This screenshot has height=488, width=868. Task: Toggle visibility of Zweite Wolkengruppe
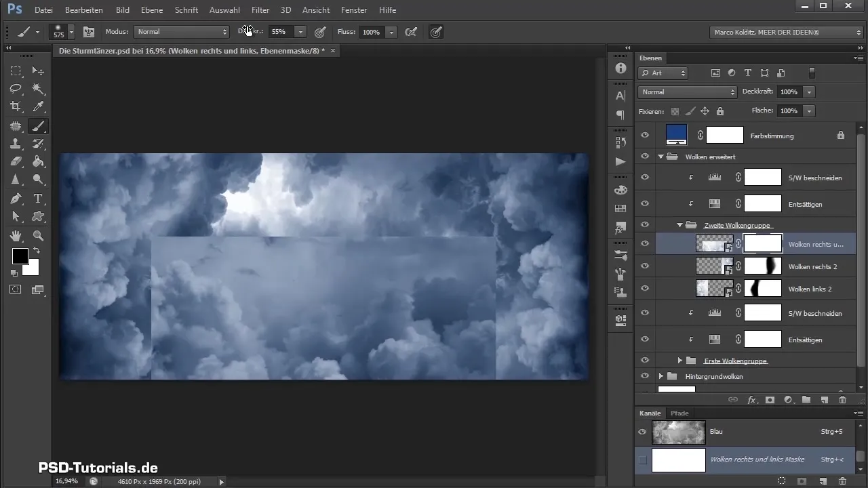pyautogui.click(x=645, y=224)
